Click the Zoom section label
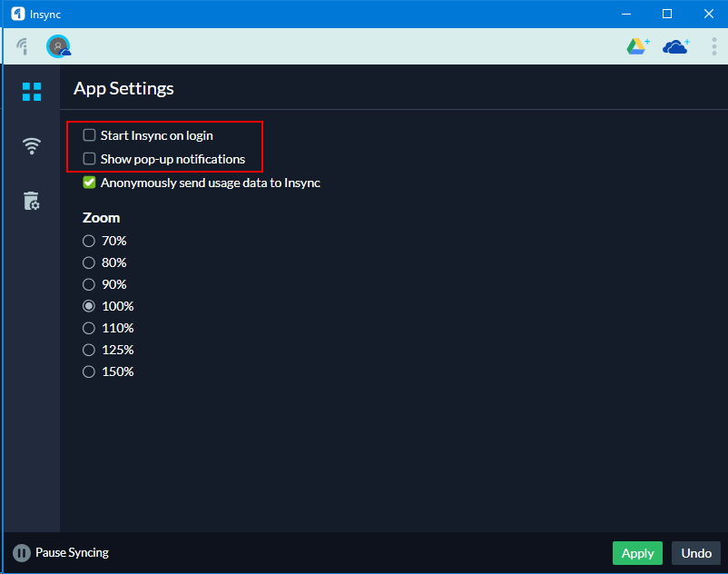Viewport: 728px width, 574px height. (102, 218)
